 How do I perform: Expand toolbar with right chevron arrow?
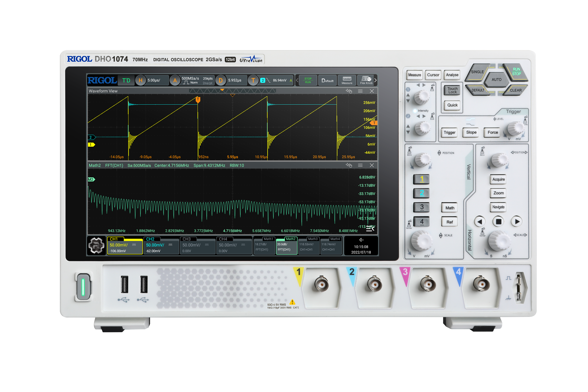[375, 80]
